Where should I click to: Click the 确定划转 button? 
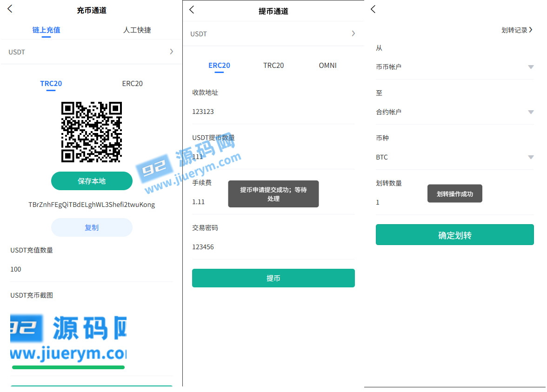click(454, 235)
